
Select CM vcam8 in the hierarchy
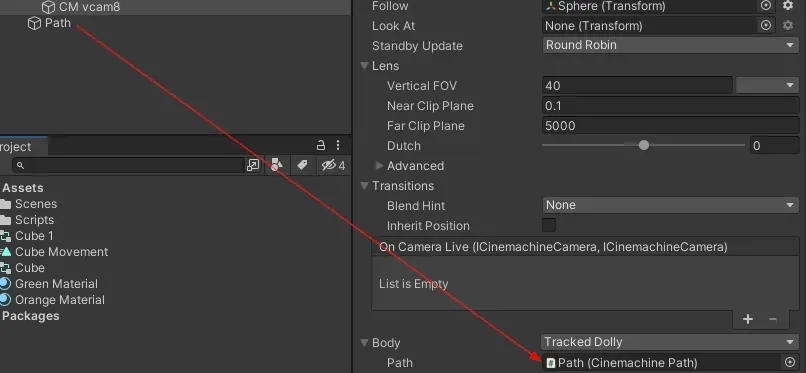(x=89, y=7)
